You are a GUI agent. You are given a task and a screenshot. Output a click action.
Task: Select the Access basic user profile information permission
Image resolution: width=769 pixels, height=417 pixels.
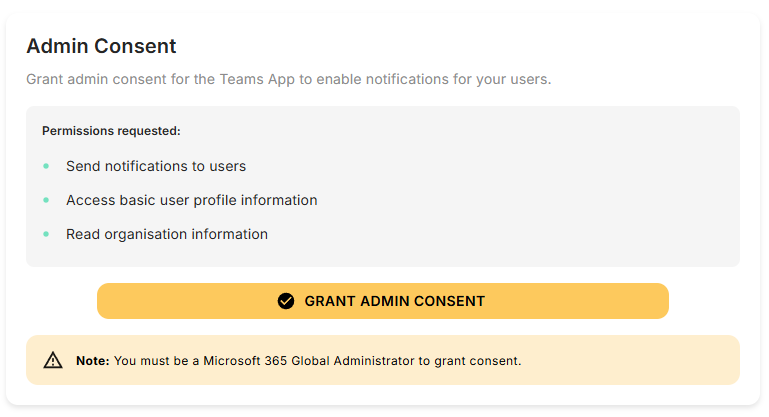pos(191,200)
